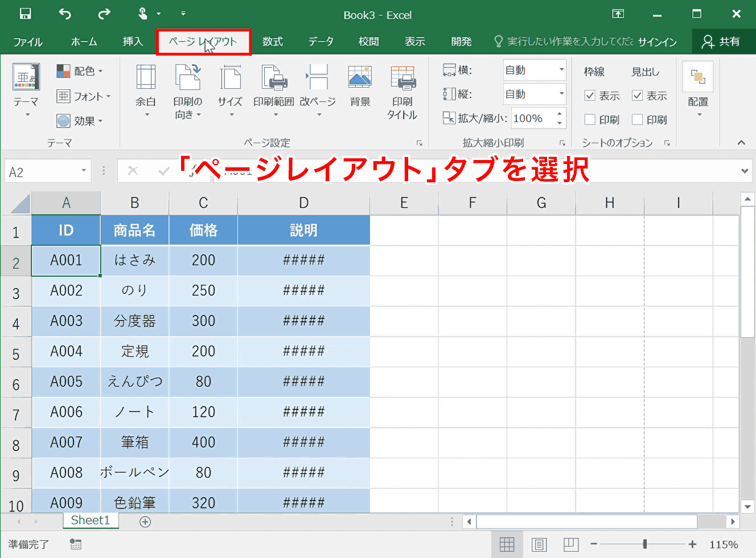Open the サイズ paper size tool
Image resolution: width=756 pixels, height=558 pixels.
click(230, 90)
